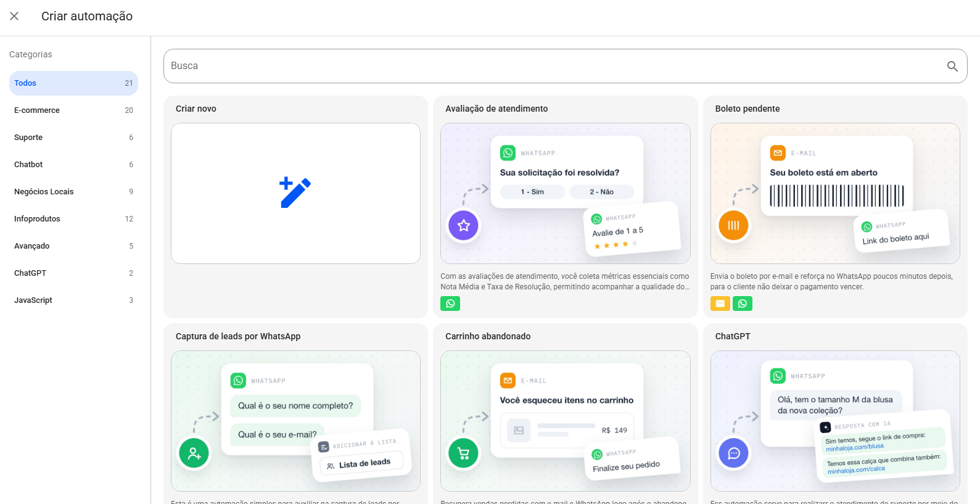Click the Criar novo card title
Screen dimensions: 980x504
pyautogui.click(x=196, y=109)
